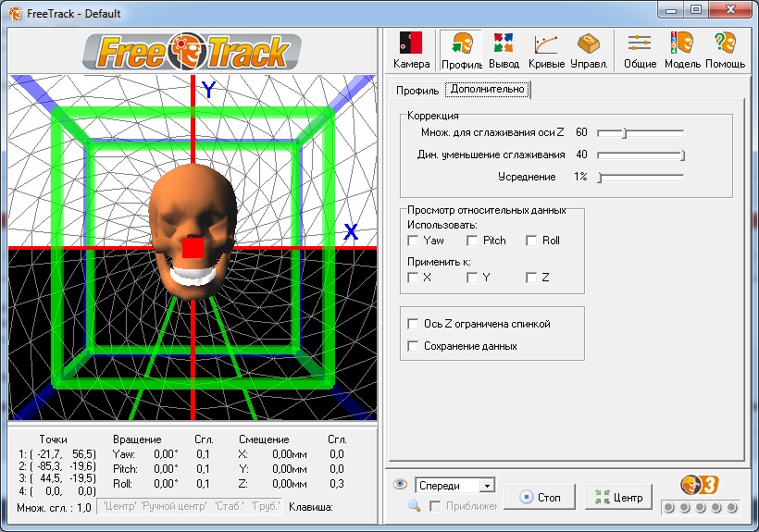The image size is (759, 532).
Task: Minimize the FreeTrack window
Action: click(x=671, y=9)
